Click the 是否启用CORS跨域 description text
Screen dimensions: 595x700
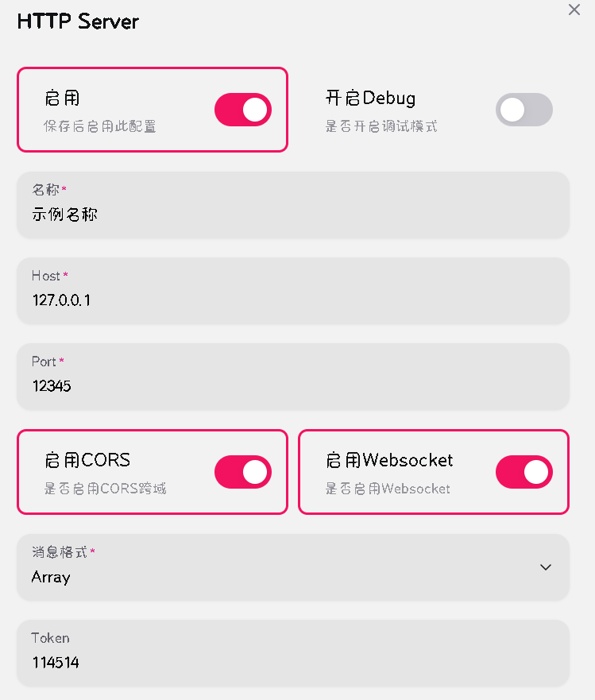click(x=106, y=489)
